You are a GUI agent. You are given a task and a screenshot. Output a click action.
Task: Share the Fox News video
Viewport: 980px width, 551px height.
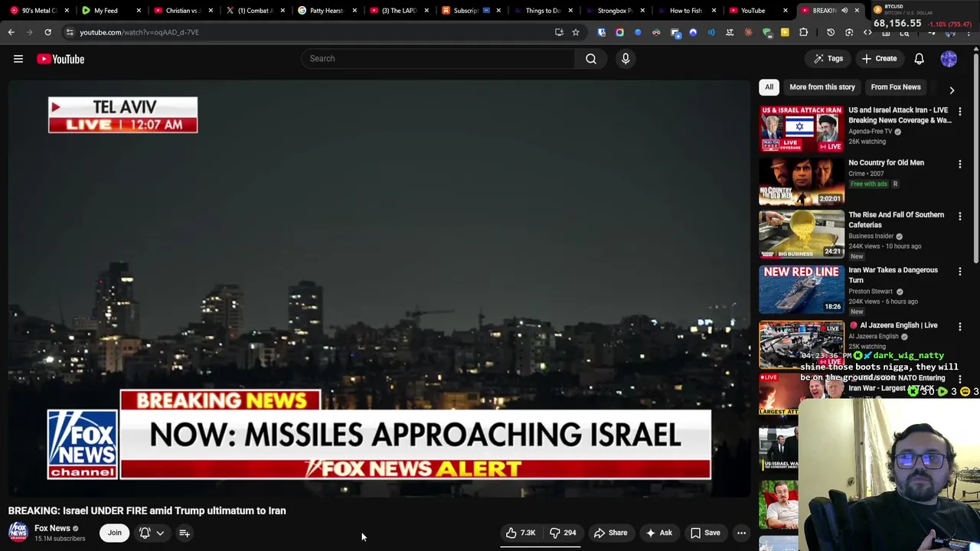point(610,533)
